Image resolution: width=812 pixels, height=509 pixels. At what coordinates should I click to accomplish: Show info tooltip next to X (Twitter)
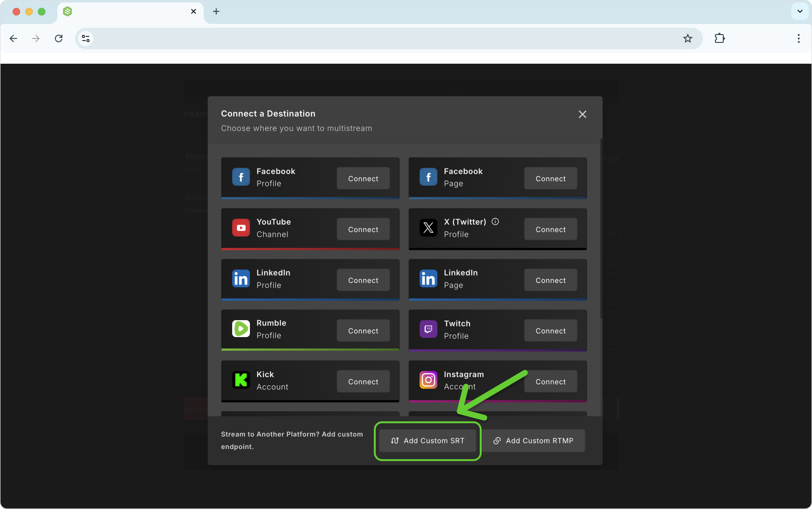click(x=495, y=221)
